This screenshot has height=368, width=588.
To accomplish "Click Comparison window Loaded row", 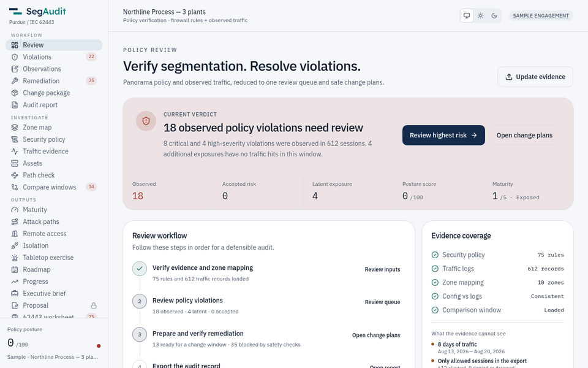I will 497,310.
